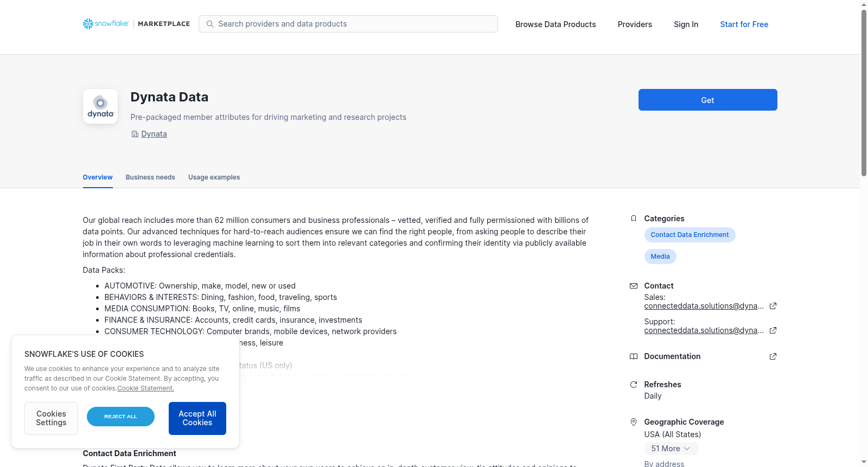Click the CONSUMER TECHNOLOGY data pack line
The image size is (868, 467).
click(251, 331)
